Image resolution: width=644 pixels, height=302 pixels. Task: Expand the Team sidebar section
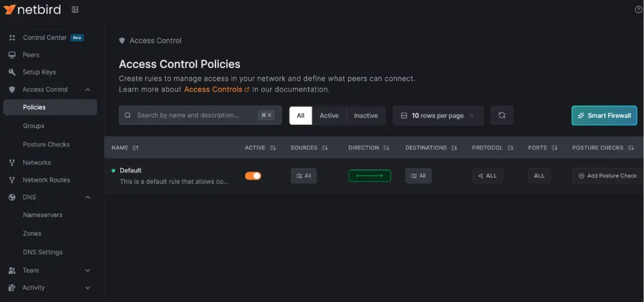(x=87, y=271)
